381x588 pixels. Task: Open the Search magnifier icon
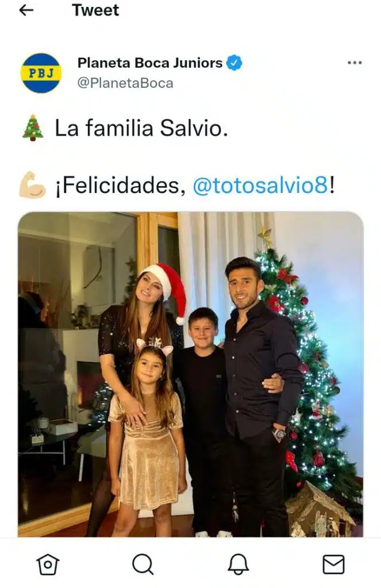143,564
